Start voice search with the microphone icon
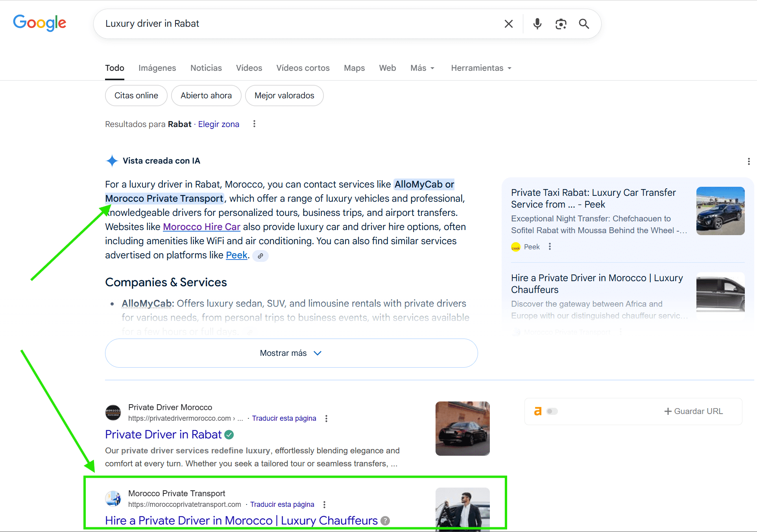 537,24
